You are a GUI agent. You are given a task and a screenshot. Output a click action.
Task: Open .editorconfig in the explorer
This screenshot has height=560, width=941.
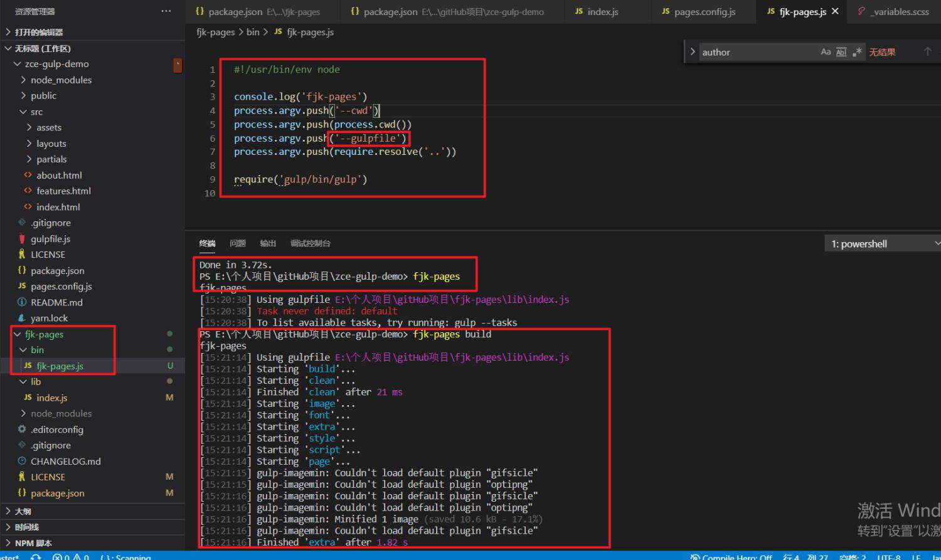point(56,430)
